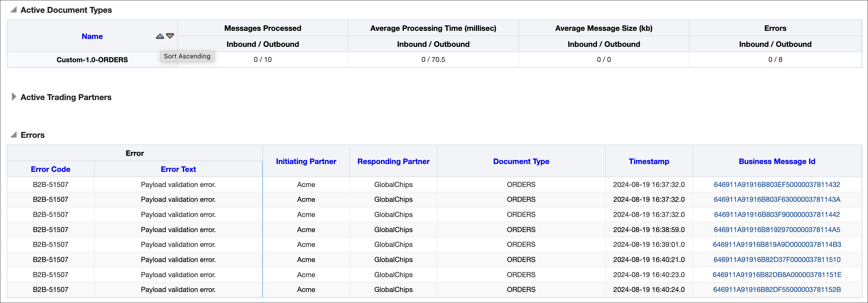868x303 pixels.
Task: Open message ending in 114A5
Action: [x=777, y=230]
